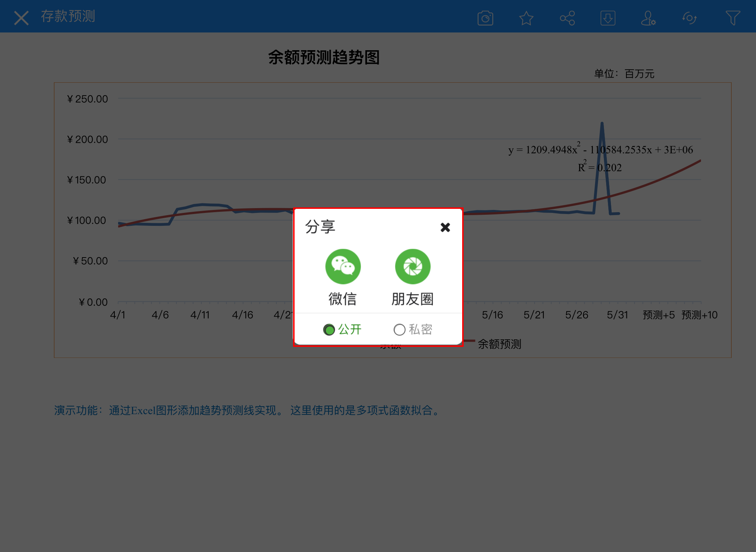The height and width of the screenshot is (552, 756).
Task: Select the 私密 radio option
Action: (413, 329)
